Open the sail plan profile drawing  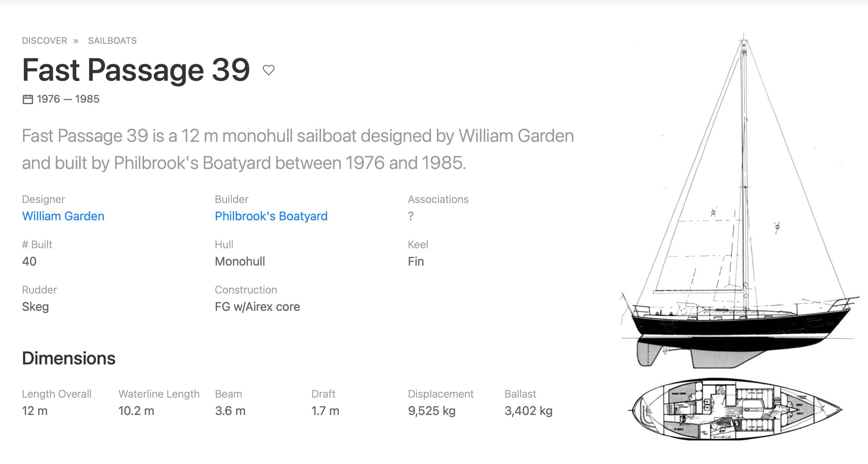(740, 204)
